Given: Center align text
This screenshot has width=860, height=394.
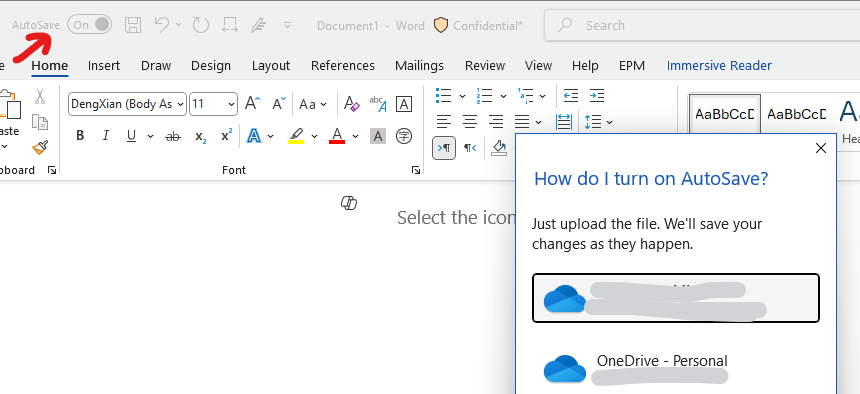Looking at the screenshot, I should [469, 121].
